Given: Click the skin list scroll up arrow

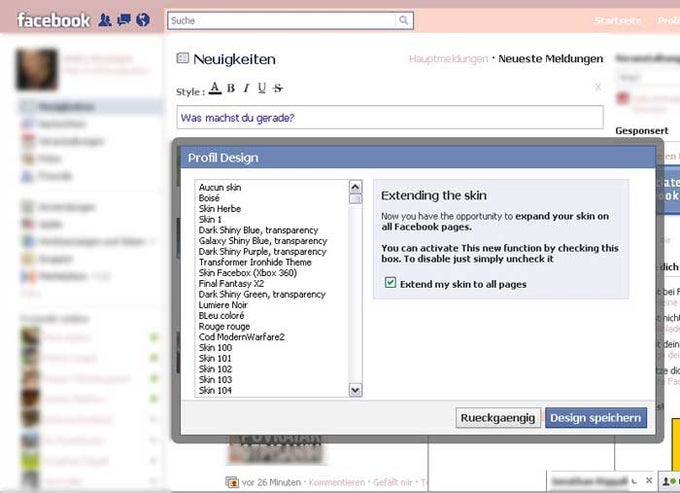Looking at the screenshot, I should click(355, 187).
